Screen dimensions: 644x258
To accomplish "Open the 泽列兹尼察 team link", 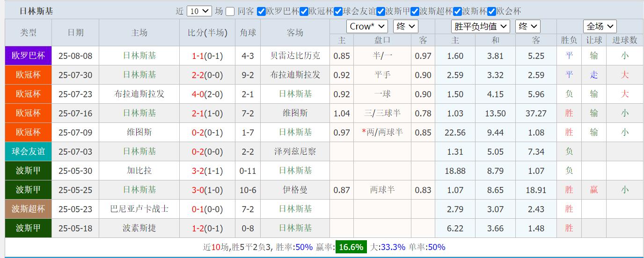I will pyautogui.click(x=295, y=151).
